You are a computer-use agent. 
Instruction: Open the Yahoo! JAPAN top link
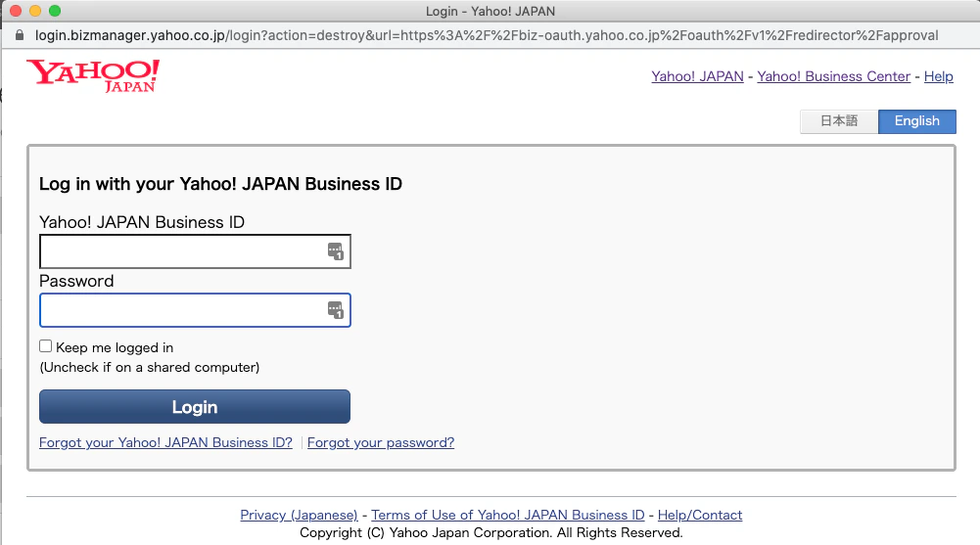(x=697, y=76)
